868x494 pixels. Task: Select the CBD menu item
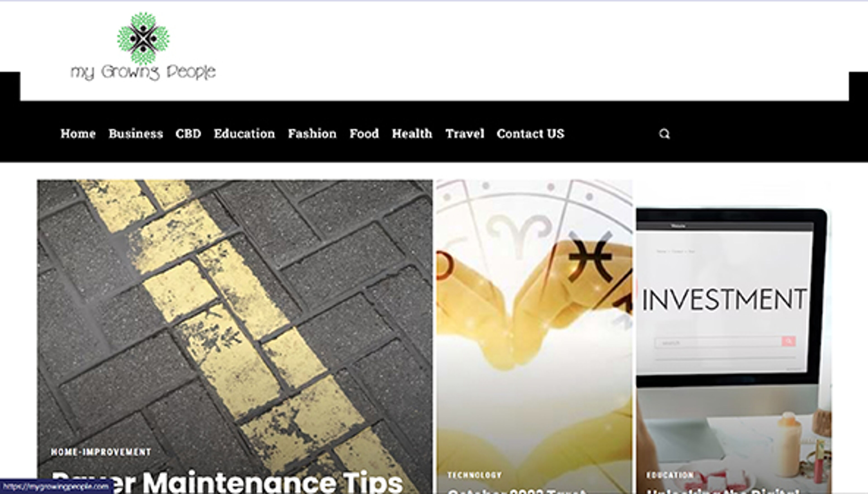pos(188,134)
